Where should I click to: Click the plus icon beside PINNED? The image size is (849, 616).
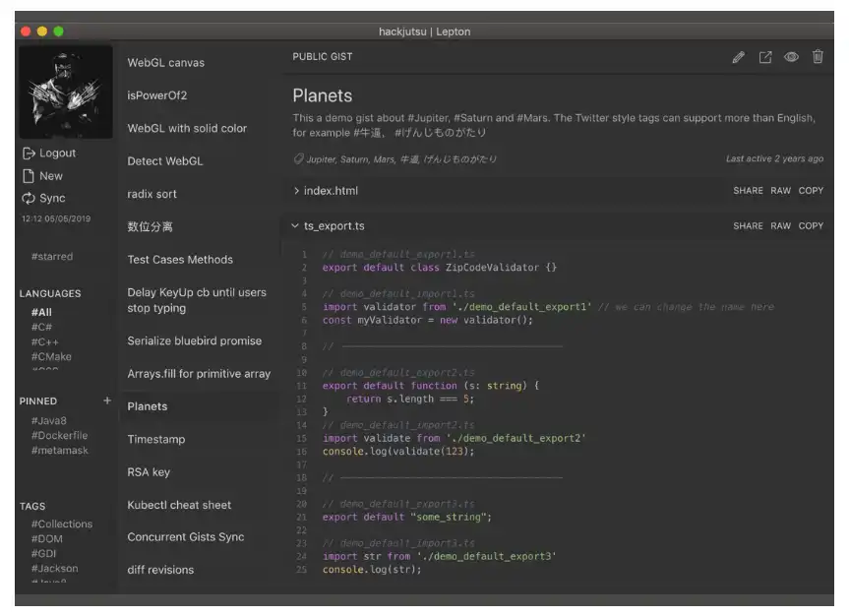[x=107, y=400]
